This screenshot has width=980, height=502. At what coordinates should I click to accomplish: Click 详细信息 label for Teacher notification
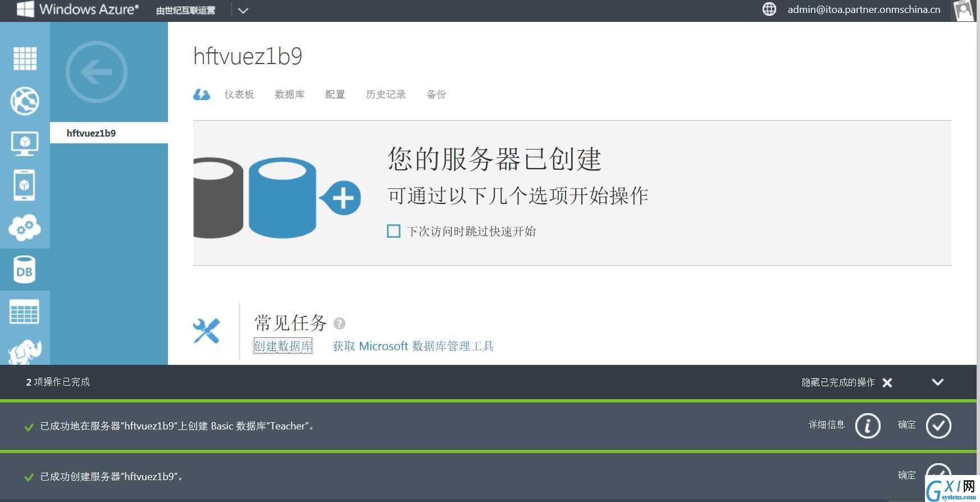pos(827,425)
